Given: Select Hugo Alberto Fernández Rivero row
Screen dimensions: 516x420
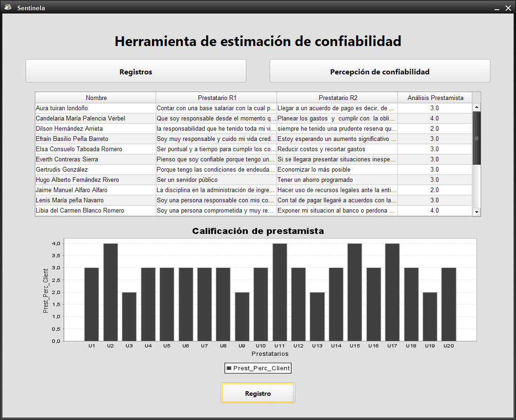Looking at the screenshot, I should click(x=95, y=180).
